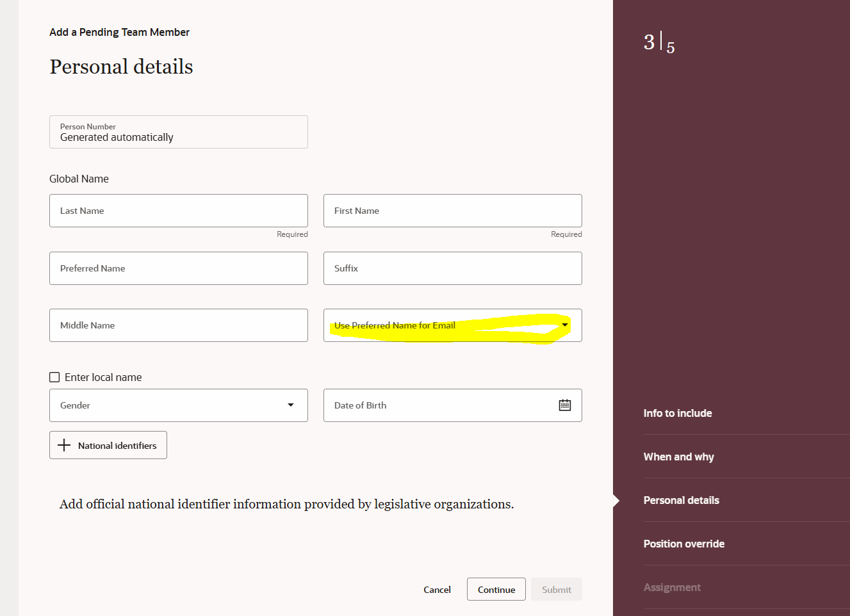Click into the Preferred Name field
This screenshot has height=616, width=850.
179,268
